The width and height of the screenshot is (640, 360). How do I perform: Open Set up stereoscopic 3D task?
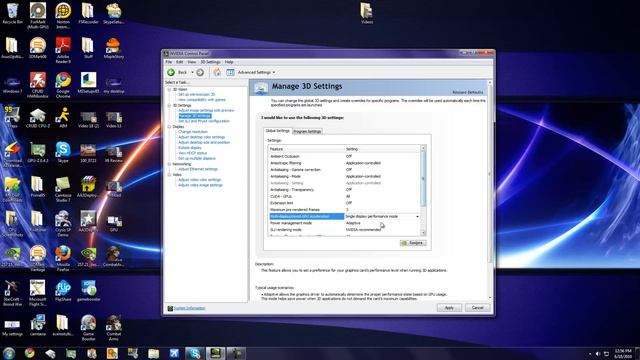(x=196, y=94)
